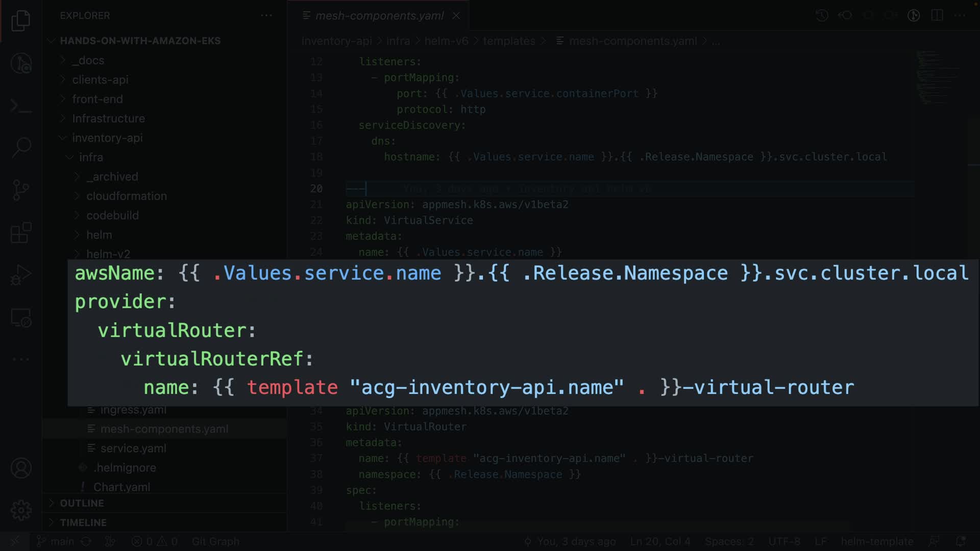Screen dimensions: 980x551
Task: Change helm-template language mode
Action: click(876, 541)
